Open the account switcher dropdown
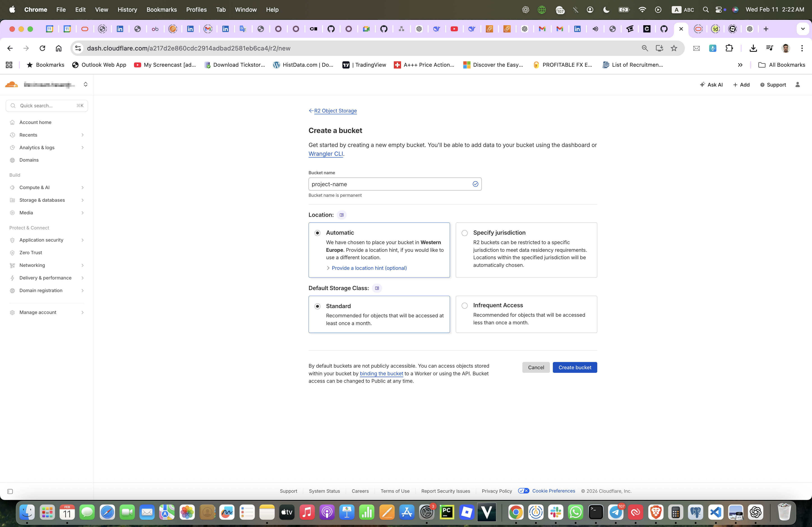Image resolution: width=812 pixels, height=527 pixels. 85,85
